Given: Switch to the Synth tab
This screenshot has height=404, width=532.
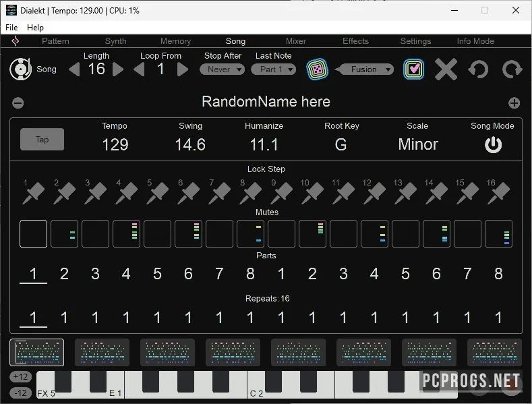Looking at the screenshot, I should (x=116, y=41).
